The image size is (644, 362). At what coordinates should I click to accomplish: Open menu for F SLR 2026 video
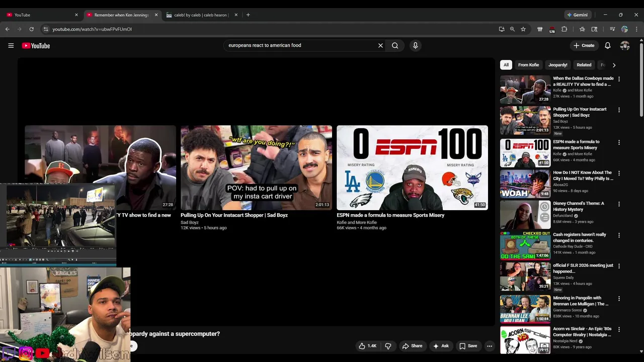(619, 265)
